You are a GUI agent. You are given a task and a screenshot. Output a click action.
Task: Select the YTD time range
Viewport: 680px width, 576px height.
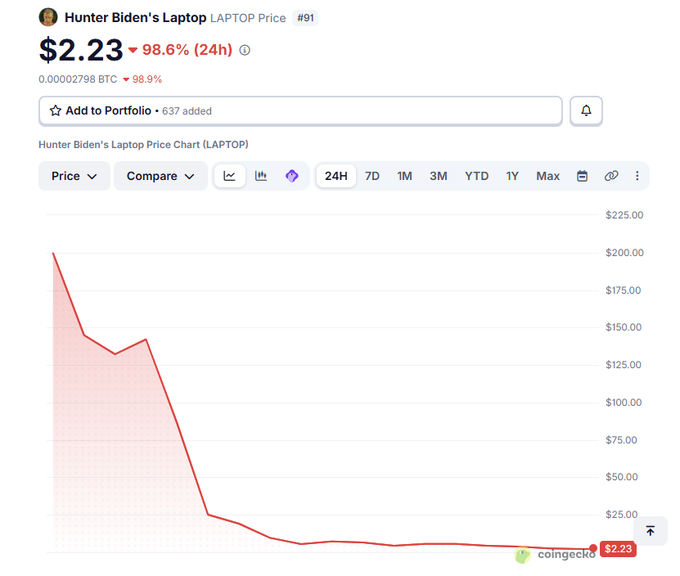(477, 176)
